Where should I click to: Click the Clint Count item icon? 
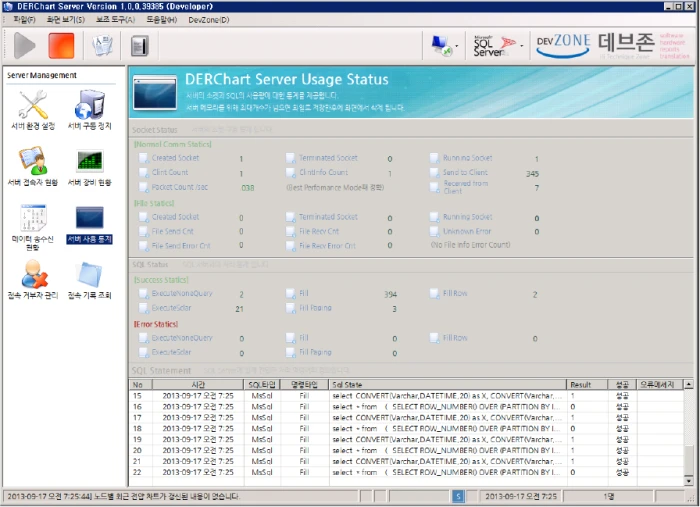(x=143, y=172)
